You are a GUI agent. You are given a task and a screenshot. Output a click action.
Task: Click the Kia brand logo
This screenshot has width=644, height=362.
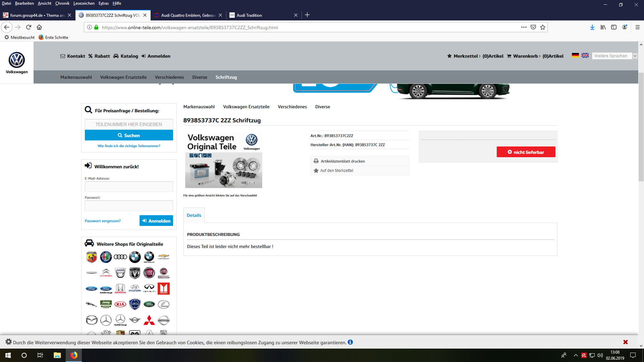[x=120, y=304]
